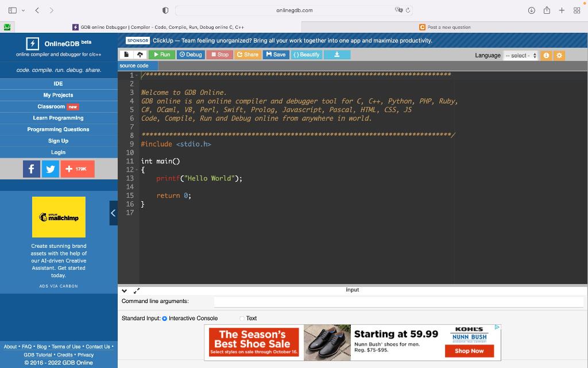588x368 pixels.
Task: Open the upload file icon
Action: (x=141, y=54)
